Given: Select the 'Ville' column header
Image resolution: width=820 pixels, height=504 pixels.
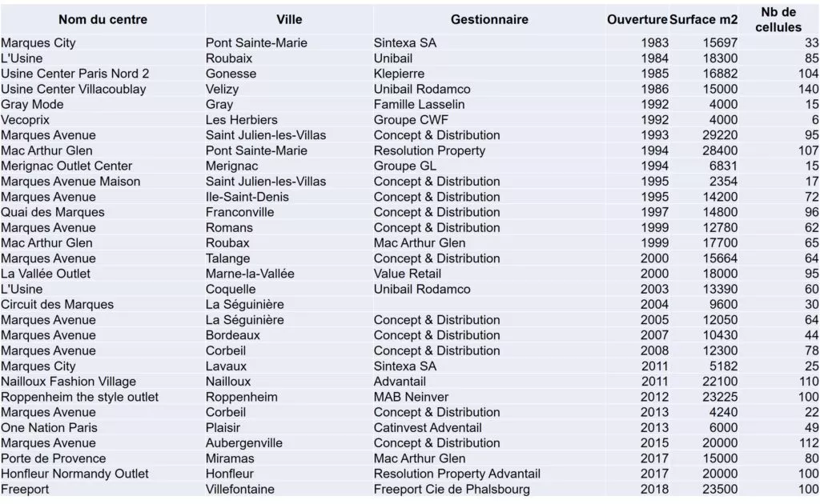Looking at the screenshot, I should [289, 19].
